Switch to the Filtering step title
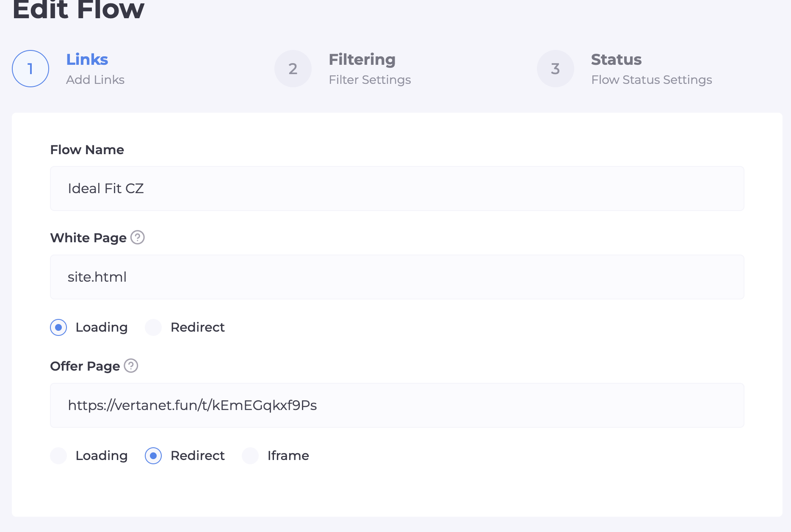Viewport: 791px width, 532px height. 362,60
